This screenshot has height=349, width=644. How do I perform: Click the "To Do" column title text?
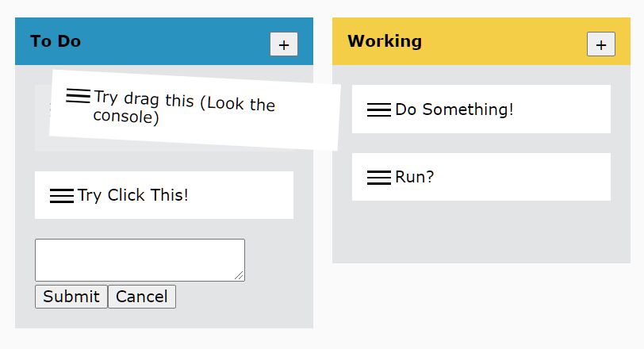tap(56, 41)
